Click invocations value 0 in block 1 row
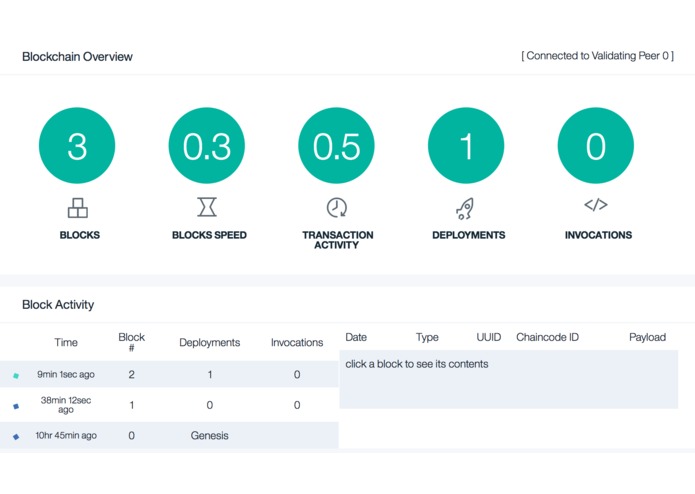Image resolution: width=695 pixels, height=494 pixels. click(297, 405)
